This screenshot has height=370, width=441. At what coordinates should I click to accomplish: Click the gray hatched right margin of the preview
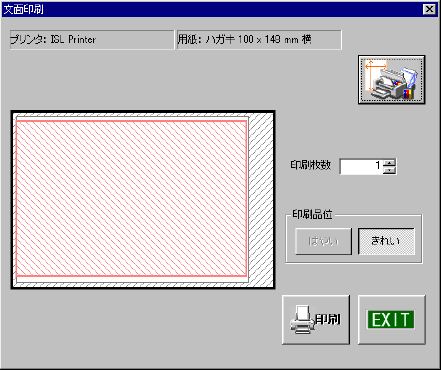coord(261,199)
